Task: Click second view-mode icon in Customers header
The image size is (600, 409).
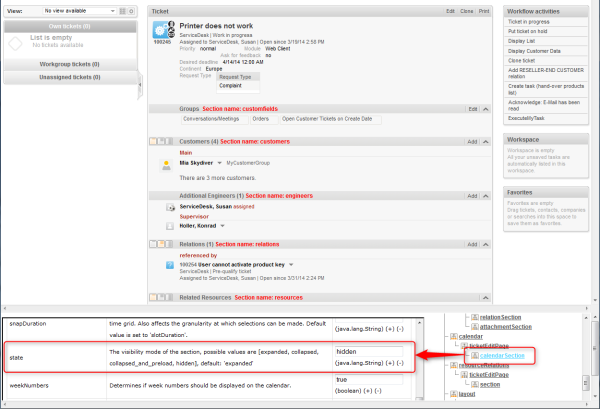Action: coord(161,142)
